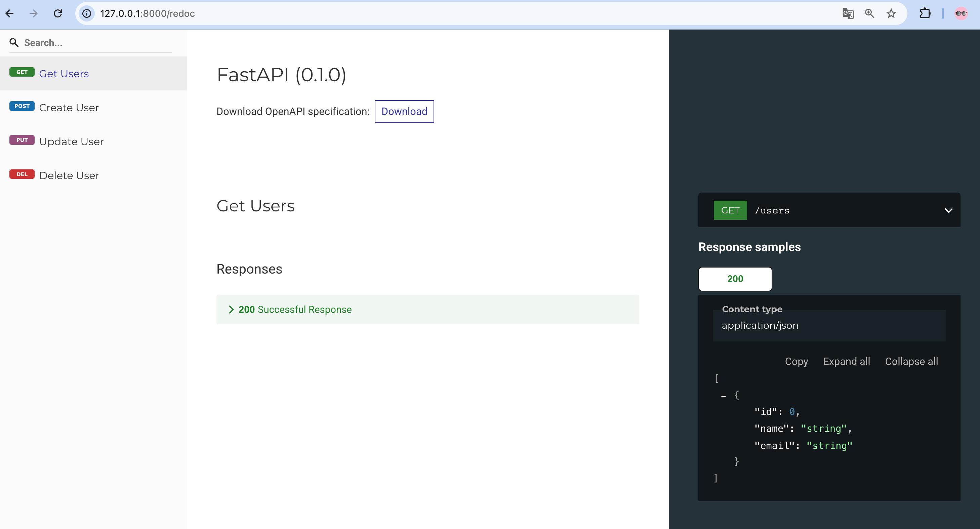Image resolution: width=980 pixels, height=529 pixels.
Task: Click the site information icon
Action: [87, 14]
